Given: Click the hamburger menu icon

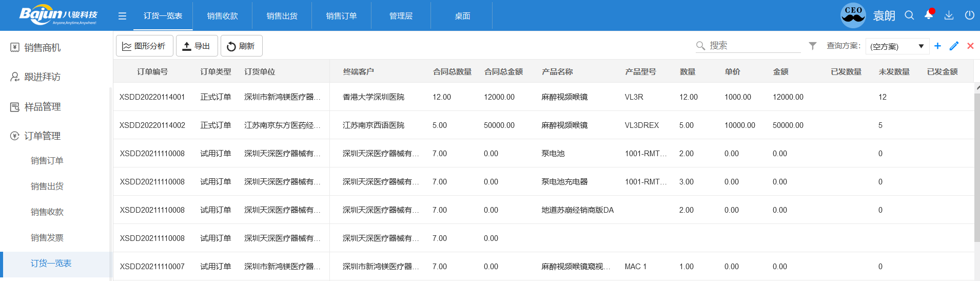Looking at the screenshot, I should [x=122, y=16].
